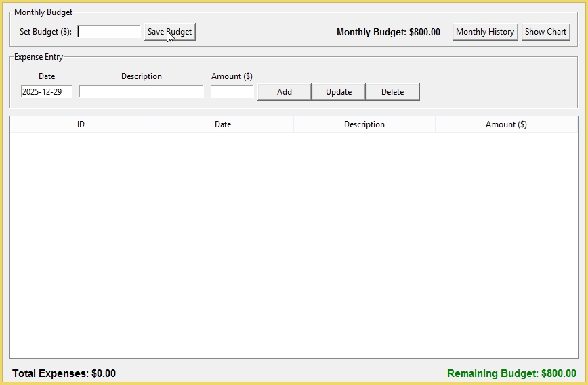Click the Set Budget ($): label

point(46,32)
